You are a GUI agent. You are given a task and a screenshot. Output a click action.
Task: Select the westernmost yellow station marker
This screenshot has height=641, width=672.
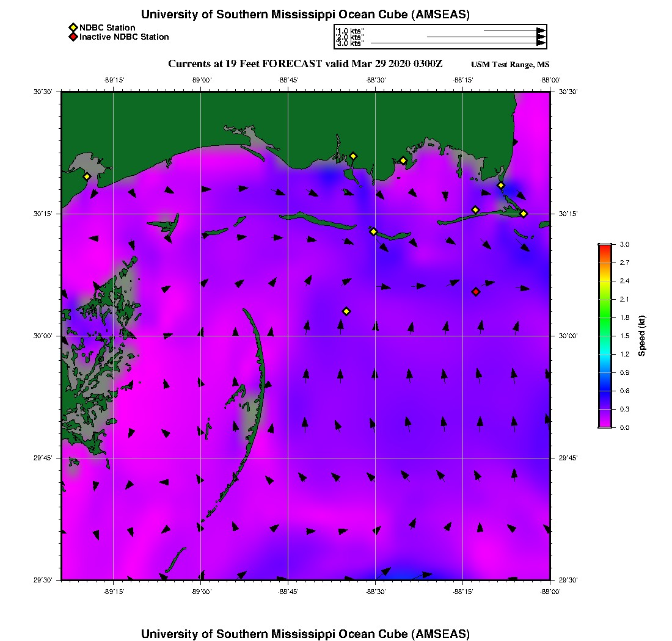click(x=87, y=176)
